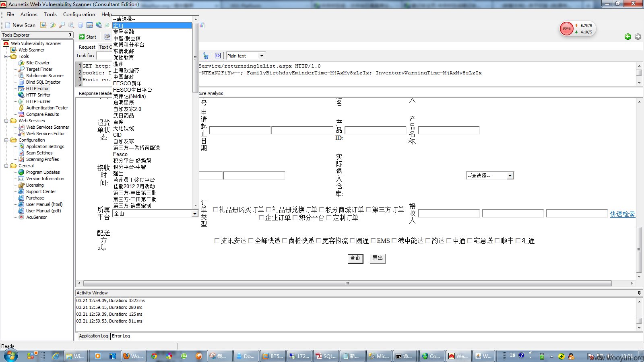Viewport: 644px width, 362px height.
Task: Click the 产品ID input field
Action: (376, 130)
